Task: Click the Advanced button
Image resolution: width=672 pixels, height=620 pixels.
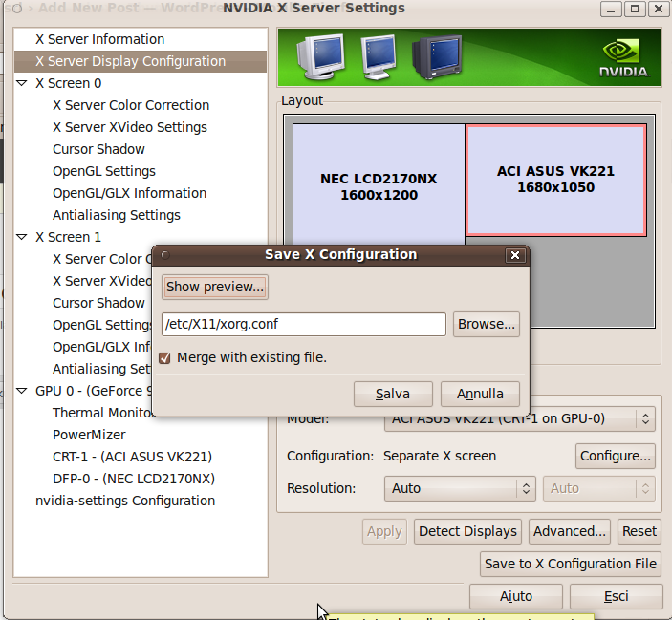Action: pos(570,532)
